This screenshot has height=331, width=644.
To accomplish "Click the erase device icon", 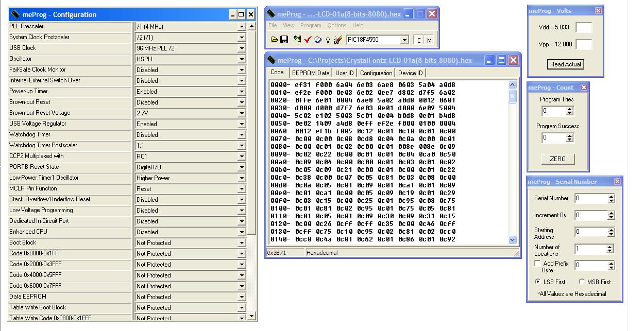I will (338, 40).
